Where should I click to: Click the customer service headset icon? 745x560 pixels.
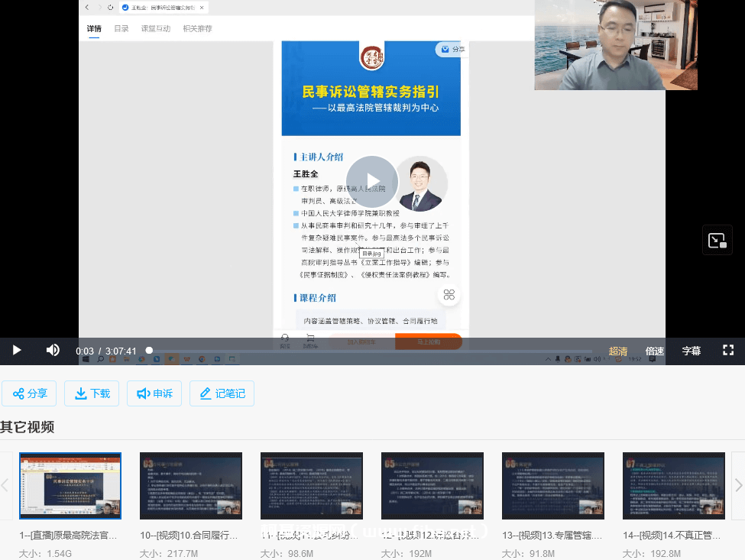[284, 341]
